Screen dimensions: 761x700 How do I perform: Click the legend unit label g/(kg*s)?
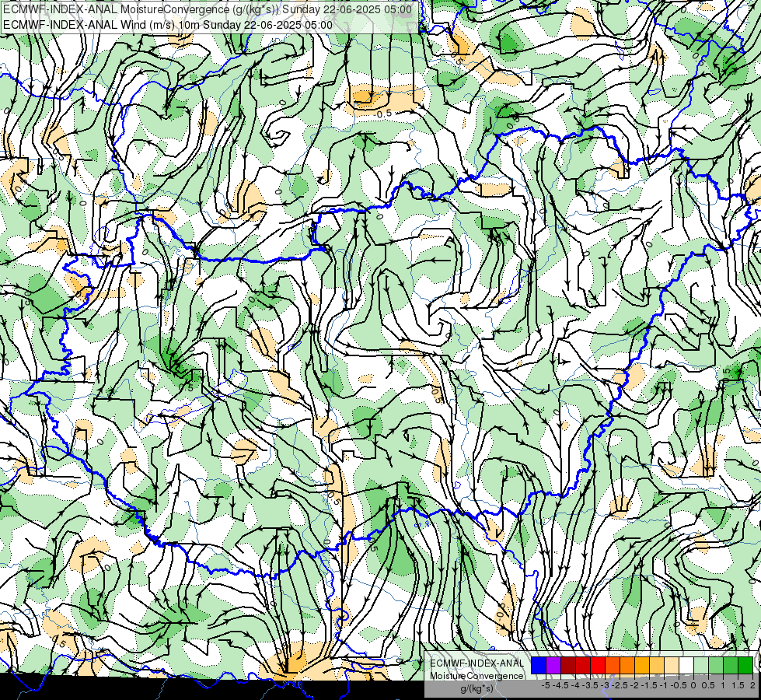pyautogui.click(x=476, y=688)
